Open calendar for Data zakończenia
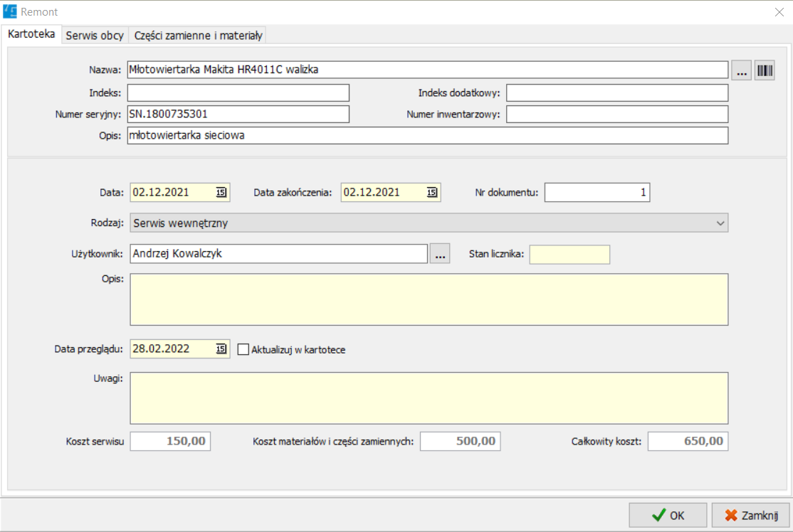The width and height of the screenshot is (793, 532). pyautogui.click(x=431, y=192)
